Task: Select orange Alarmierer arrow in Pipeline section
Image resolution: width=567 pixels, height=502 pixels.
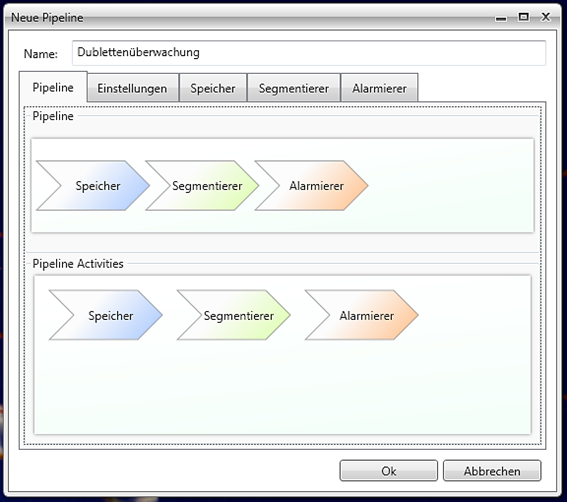Action: (312, 186)
